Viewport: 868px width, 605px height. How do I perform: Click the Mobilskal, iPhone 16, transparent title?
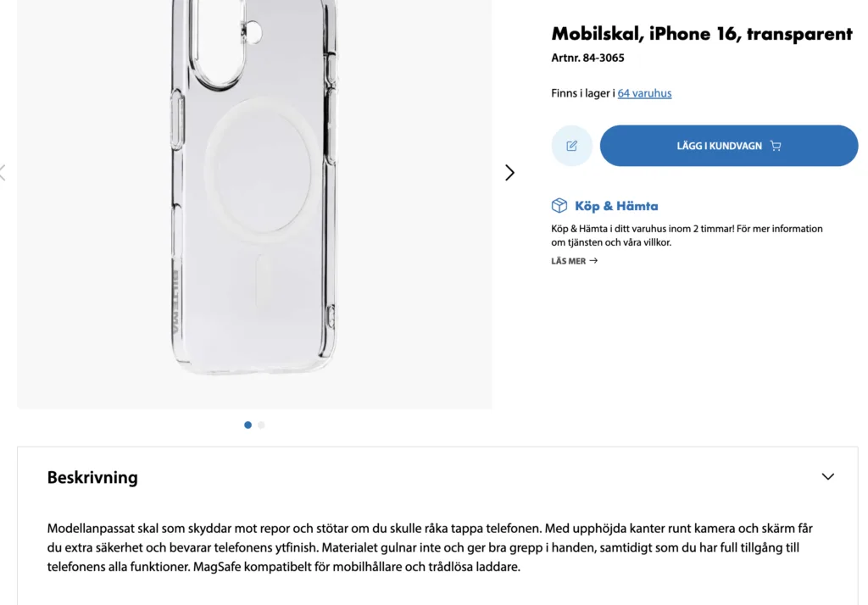coord(702,34)
